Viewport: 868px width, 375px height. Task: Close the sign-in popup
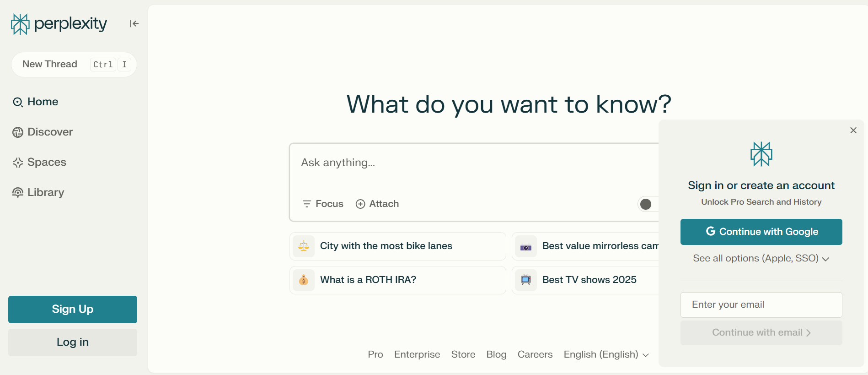pyautogui.click(x=853, y=130)
